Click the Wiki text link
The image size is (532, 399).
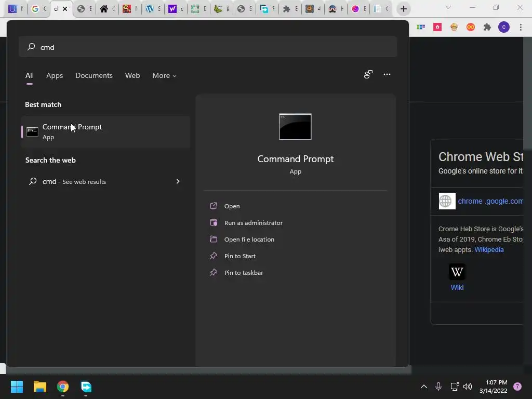(x=457, y=287)
